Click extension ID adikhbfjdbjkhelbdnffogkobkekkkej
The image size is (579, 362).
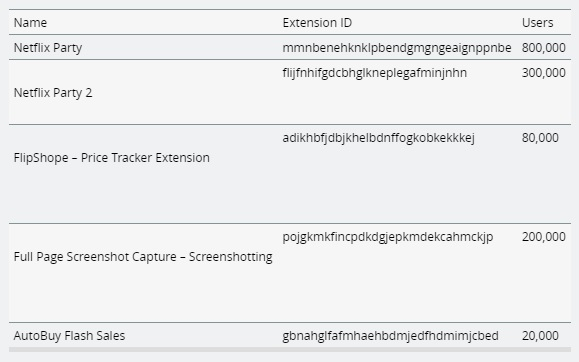[x=378, y=138]
